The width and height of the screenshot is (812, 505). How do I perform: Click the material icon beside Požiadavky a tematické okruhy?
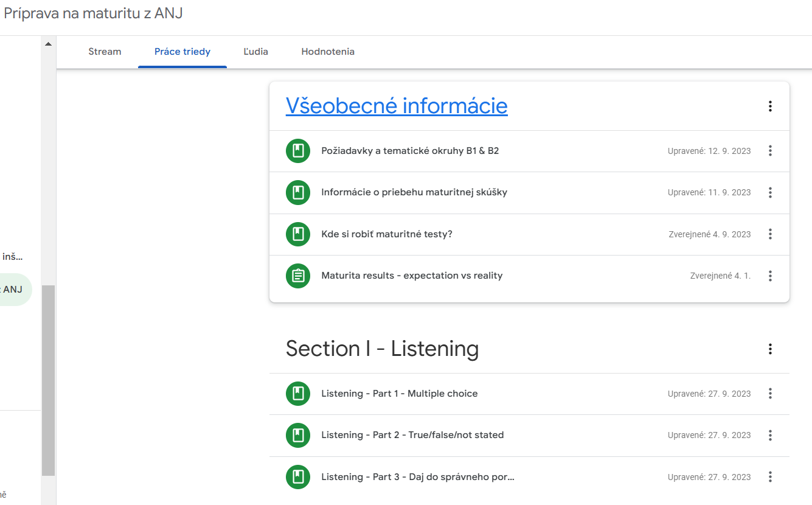297,150
